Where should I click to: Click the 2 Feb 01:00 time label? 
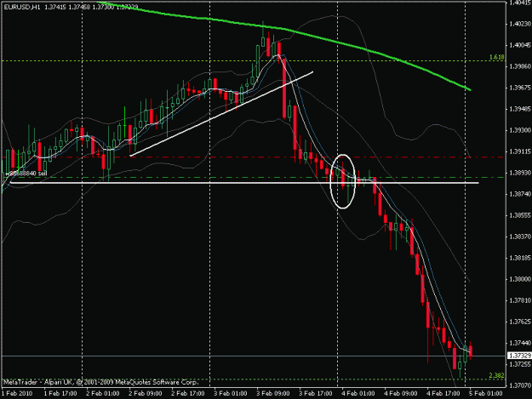point(103,393)
